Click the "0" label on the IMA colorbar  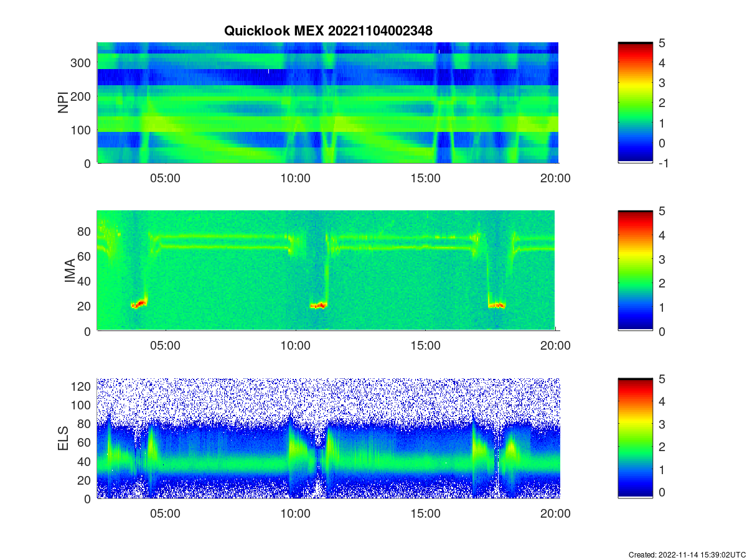[662, 331]
